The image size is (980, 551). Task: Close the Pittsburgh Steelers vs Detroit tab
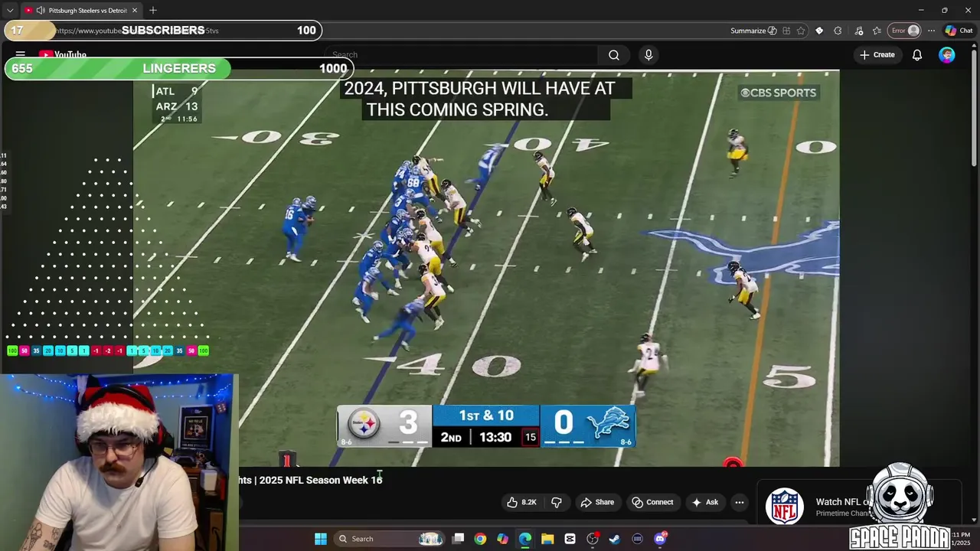click(x=135, y=11)
